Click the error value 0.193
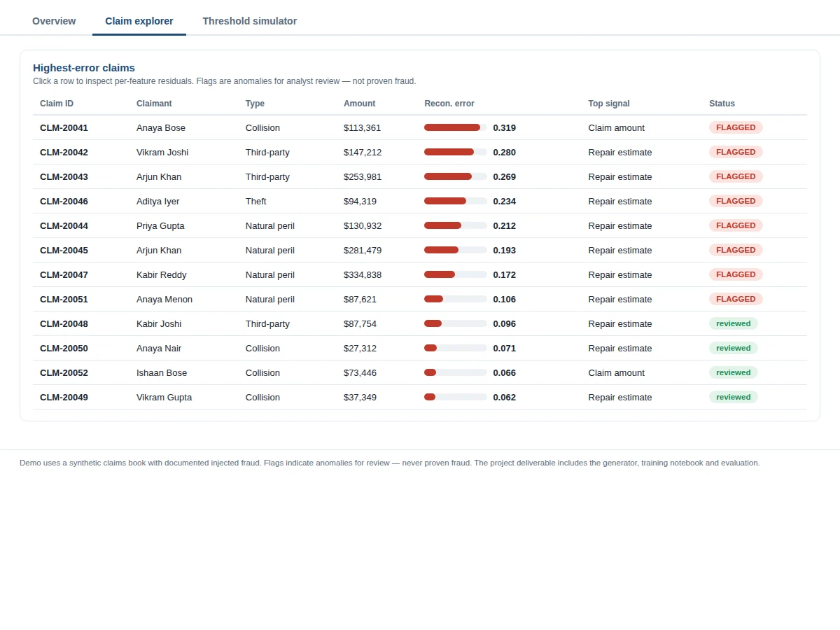Image resolution: width=840 pixels, height=630 pixels. (505, 250)
